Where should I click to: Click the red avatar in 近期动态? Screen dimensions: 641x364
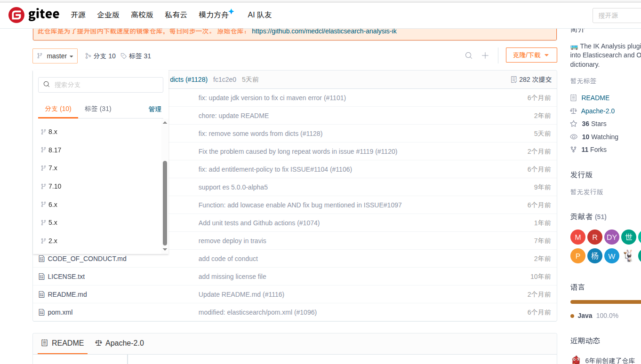pos(576,360)
